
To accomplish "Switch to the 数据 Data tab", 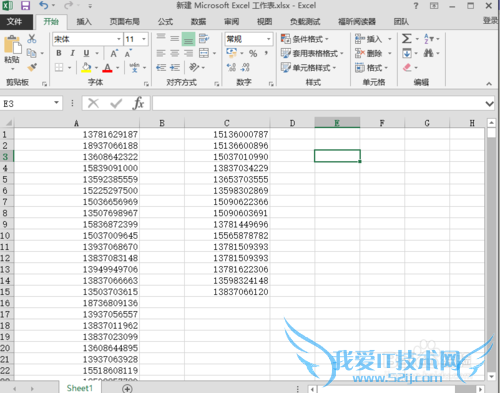I will click(198, 22).
